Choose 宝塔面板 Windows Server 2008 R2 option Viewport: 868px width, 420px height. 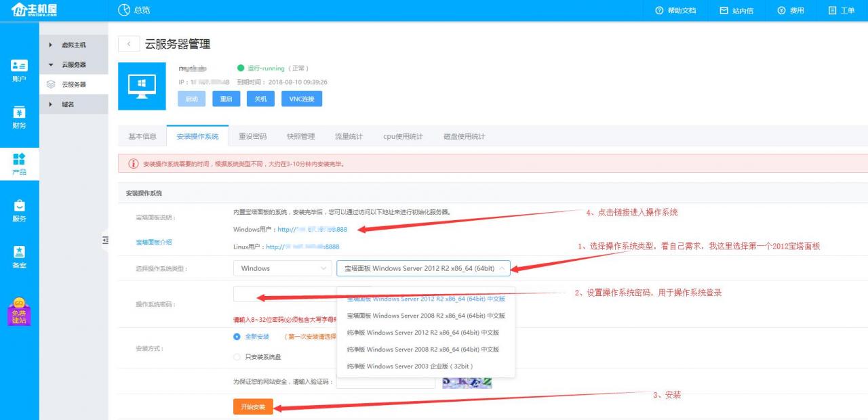pyautogui.click(x=426, y=316)
